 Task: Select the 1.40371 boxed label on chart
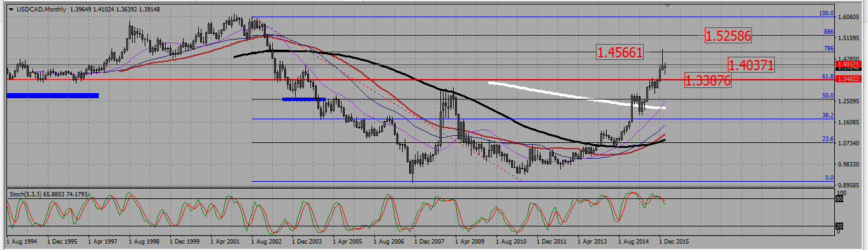751,64
